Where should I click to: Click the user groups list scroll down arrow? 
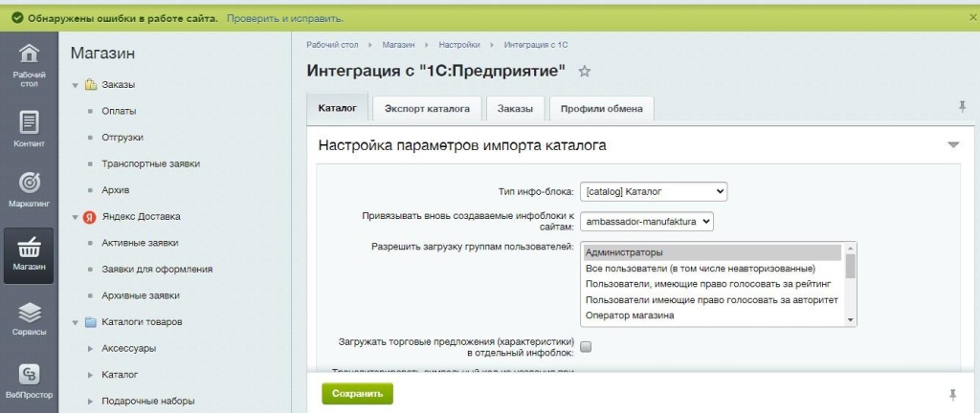850,320
